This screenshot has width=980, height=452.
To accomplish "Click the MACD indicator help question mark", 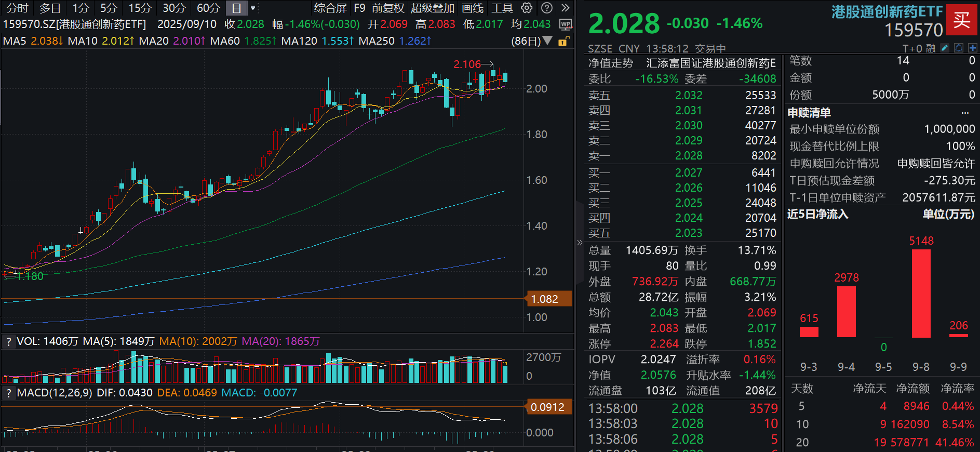I will point(8,393).
